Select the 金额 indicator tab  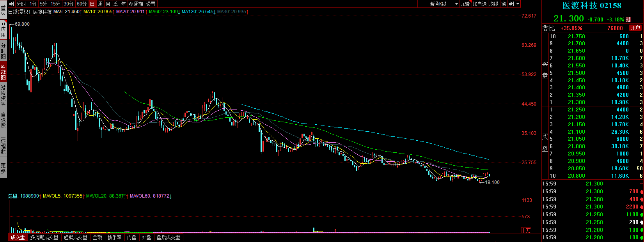pos(97,237)
